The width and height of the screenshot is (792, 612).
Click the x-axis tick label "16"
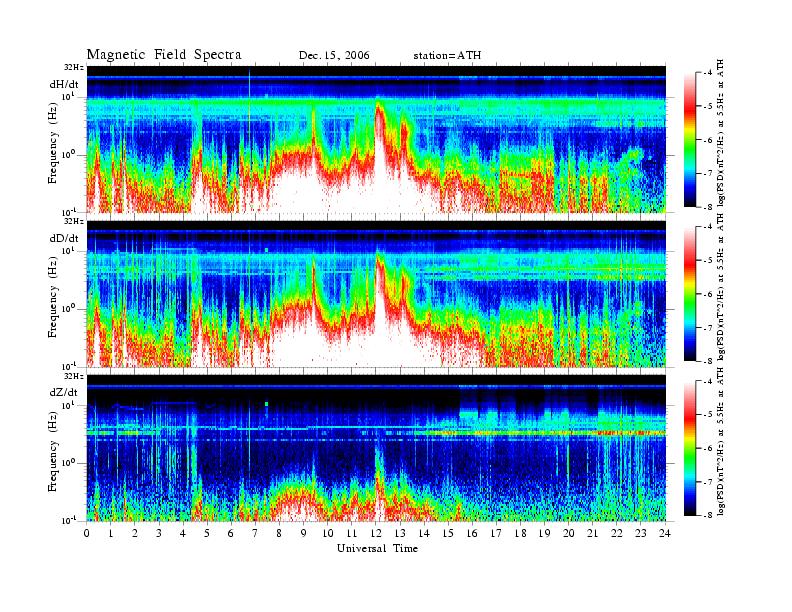(x=472, y=534)
